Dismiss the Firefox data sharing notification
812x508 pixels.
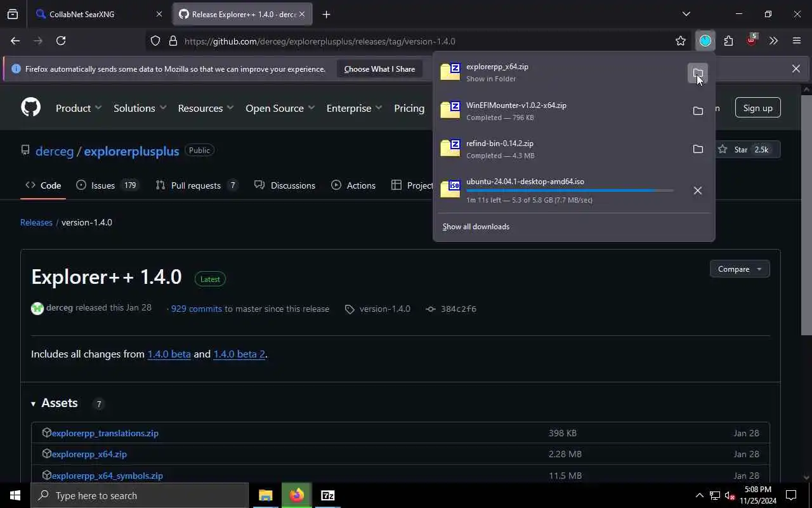tap(796, 69)
